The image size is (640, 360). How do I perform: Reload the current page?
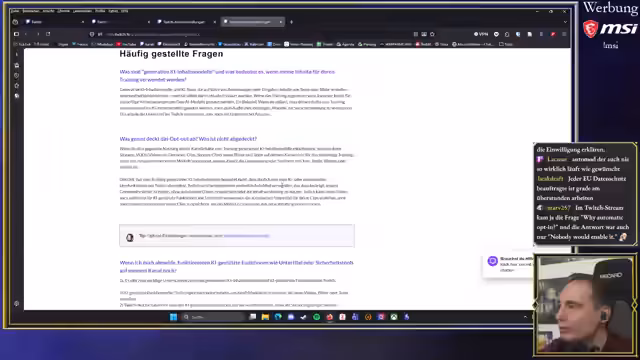pyautogui.click(x=48, y=34)
